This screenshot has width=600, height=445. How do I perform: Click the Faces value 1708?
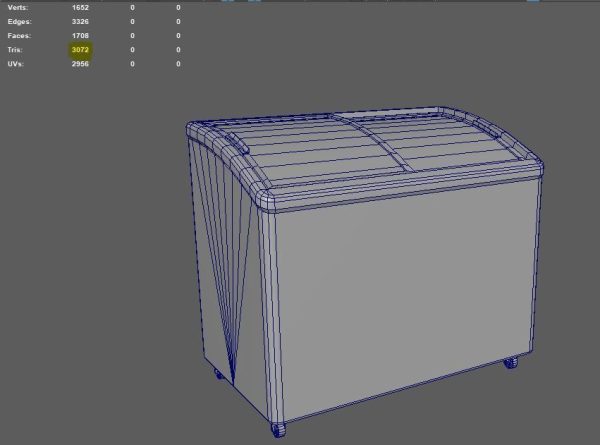coord(80,36)
